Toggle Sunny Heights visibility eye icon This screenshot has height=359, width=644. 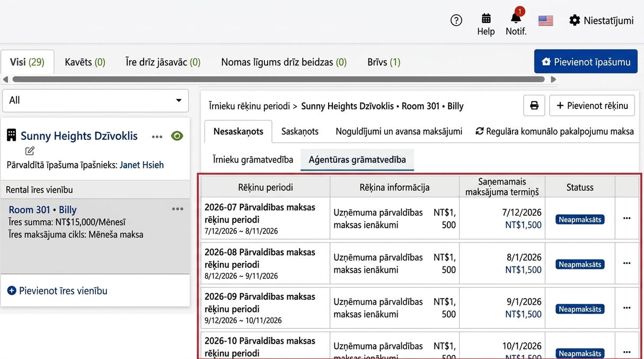click(177, 136)
